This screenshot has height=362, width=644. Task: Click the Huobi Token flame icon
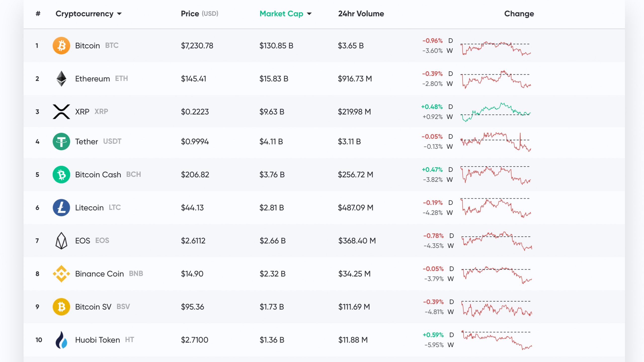click(x=61, y=340)
